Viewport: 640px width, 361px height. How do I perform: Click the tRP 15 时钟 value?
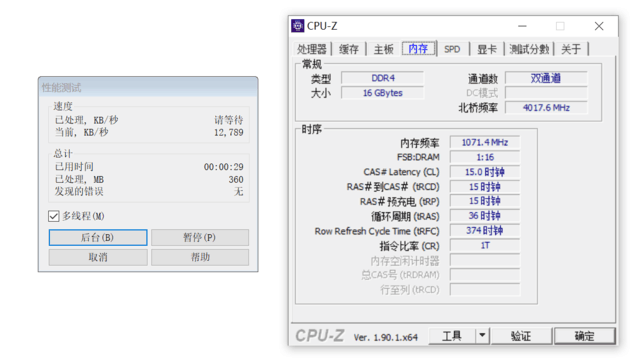(x=485, y=201)
